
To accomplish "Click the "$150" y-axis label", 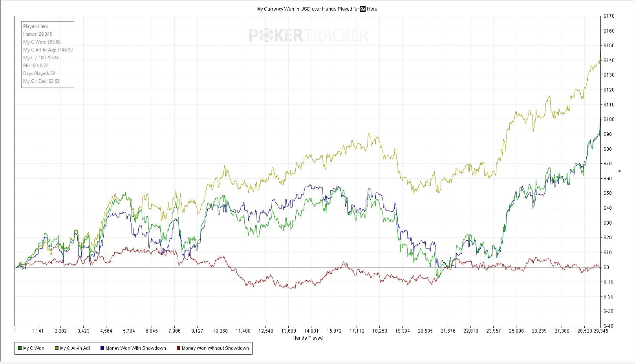I will (609, 46).
